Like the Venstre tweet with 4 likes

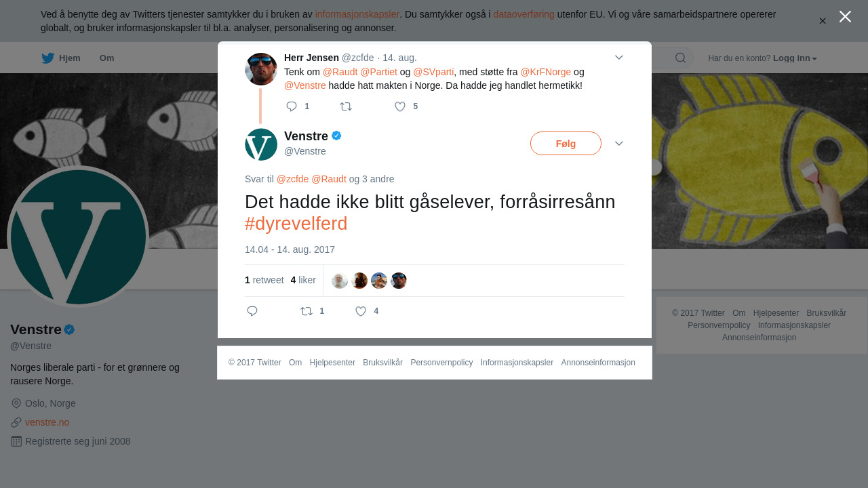point(361,311)
